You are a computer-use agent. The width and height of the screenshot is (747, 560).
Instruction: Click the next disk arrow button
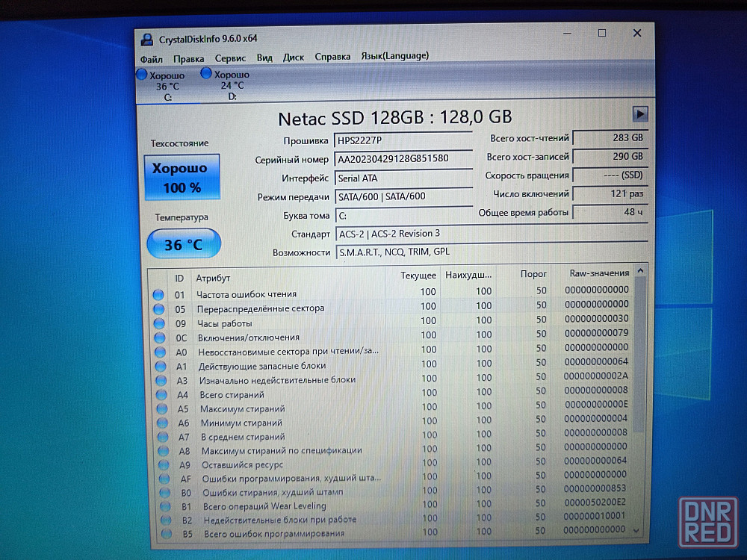[640, 114]
